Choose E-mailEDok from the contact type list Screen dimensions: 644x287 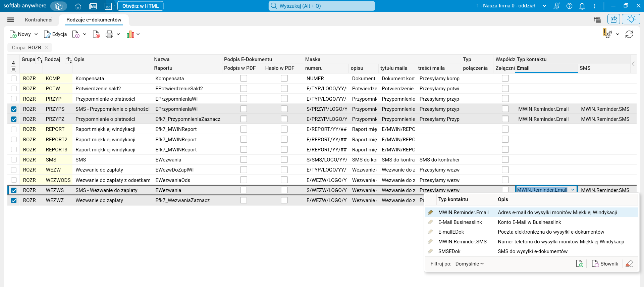531,232
